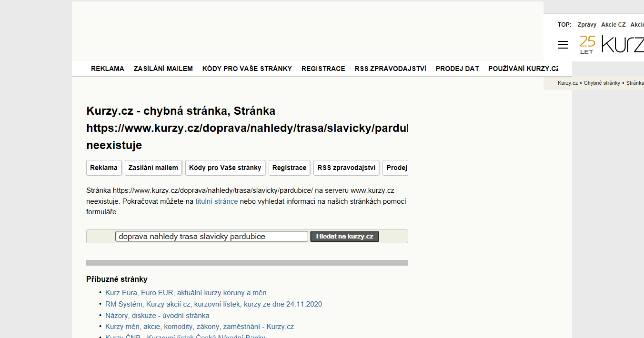Image resolution: width=644 pixels, height=338 pixels.
Task: Open REGISTRACE in the top navigation bar
Action: point(323,69)
